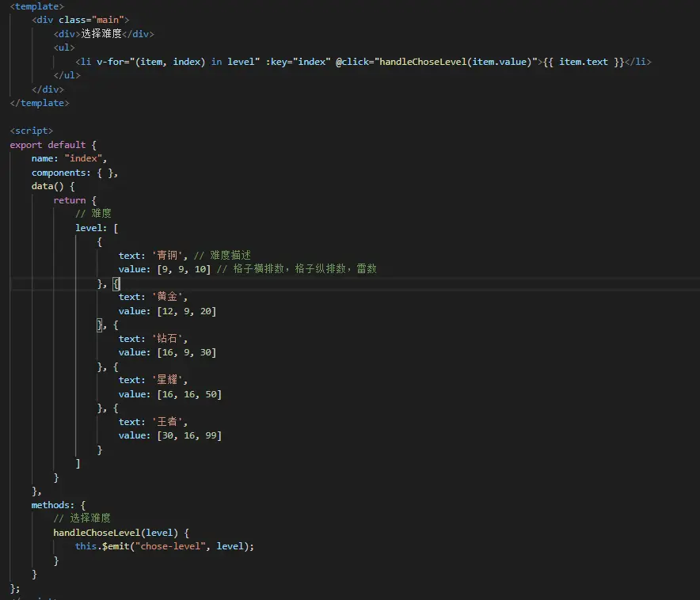Image resolution: width=700 pixels, height=600 pixels.
Task: Click the methods: { line
Action: click(x=58, y=505)
